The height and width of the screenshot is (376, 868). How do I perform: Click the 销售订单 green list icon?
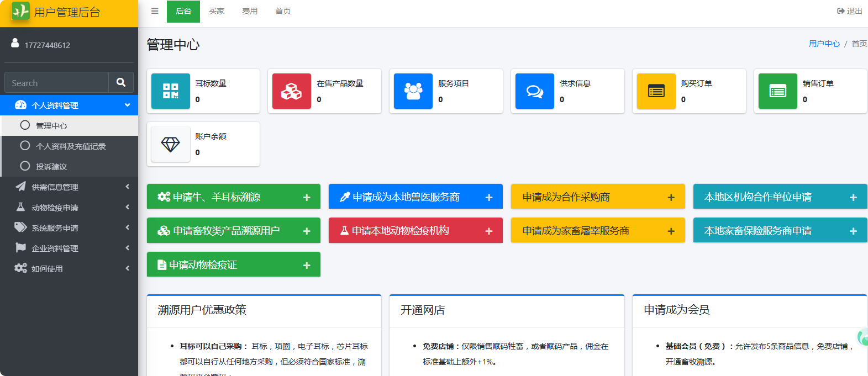[x=778, y=91]
